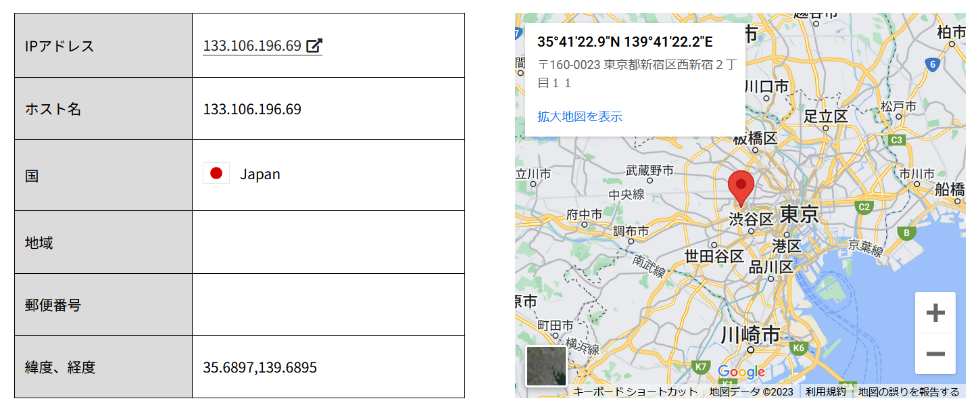Image resolution: width=980 pixels, height=405 pixels.
Task: Zoom in the map with the plus button
Action: pyautogui.click(x=935, y=312)
